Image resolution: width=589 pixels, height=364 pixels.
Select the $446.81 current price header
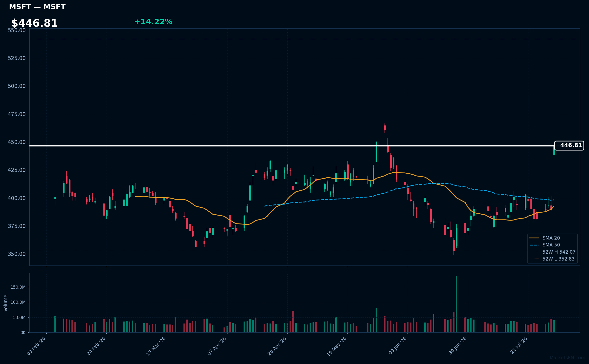34,23
